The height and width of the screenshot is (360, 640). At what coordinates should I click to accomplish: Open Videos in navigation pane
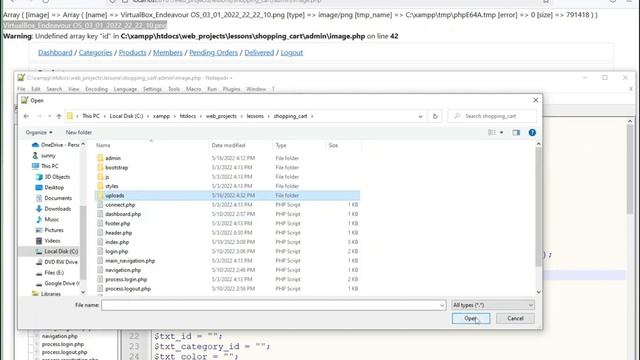coord(52,241)
